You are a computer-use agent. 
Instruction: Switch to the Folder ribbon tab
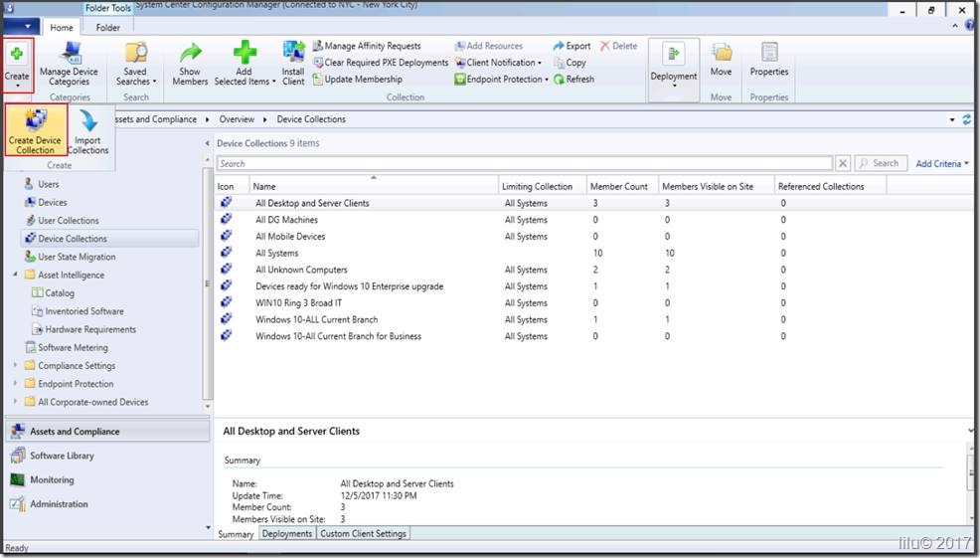pyautogui.click(x=108, y=28)
